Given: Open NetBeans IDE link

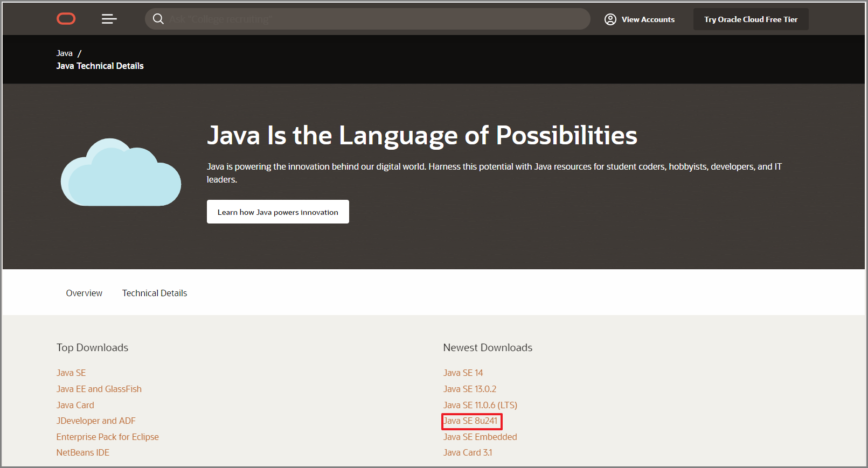Looking at the screenshot, I should [x=83, y=452].
